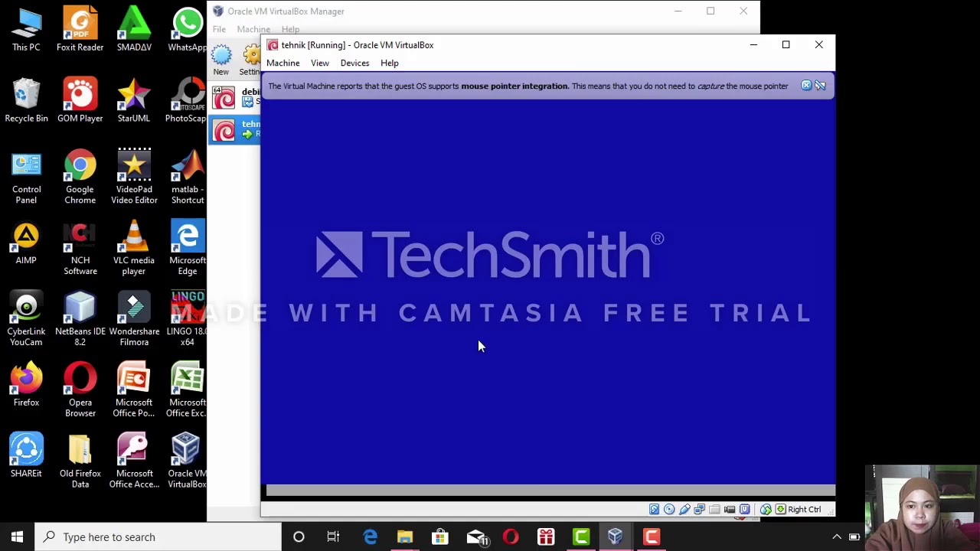
Task: Click the network adapters icon in VM status bar
Action: (x=700, y=510)
